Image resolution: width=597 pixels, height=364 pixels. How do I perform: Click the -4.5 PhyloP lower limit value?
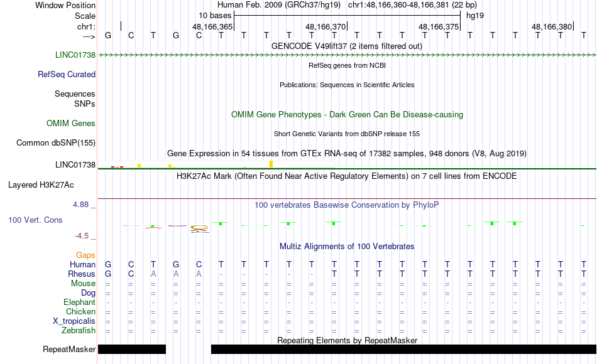(x=82, y=236)
